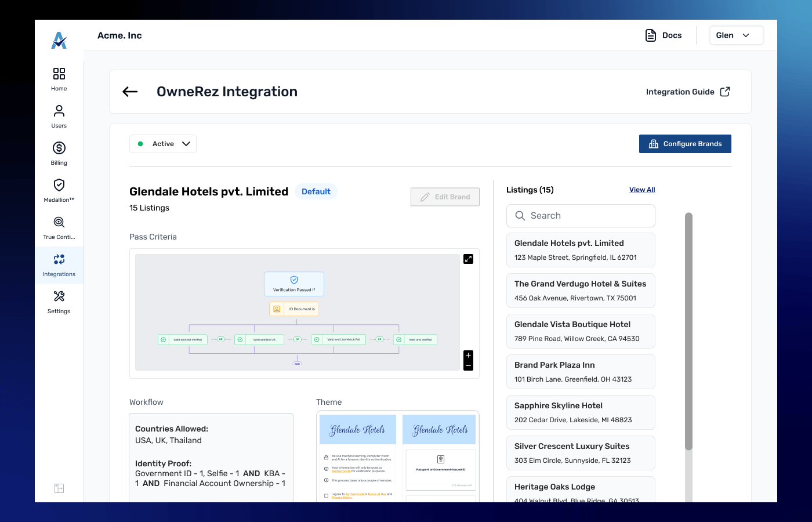Click the 'Listings (15)' heading
812x522 pixels.
(x=530, y=190)
